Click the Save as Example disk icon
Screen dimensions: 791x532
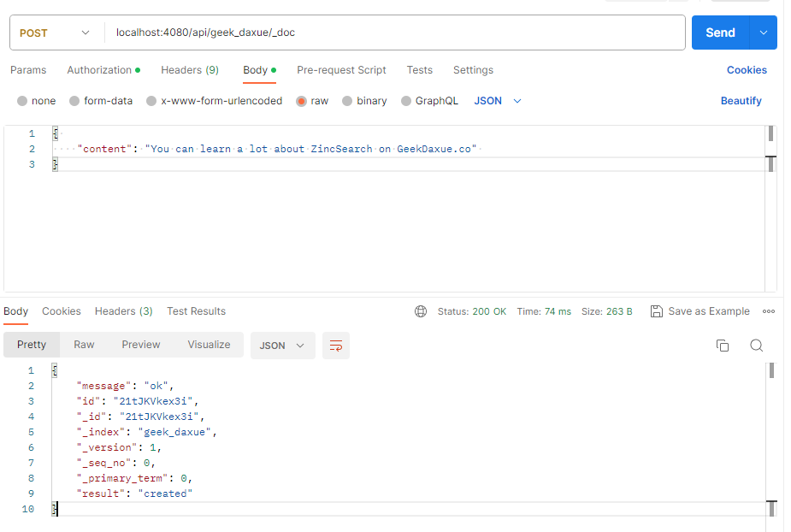(656, 311)
